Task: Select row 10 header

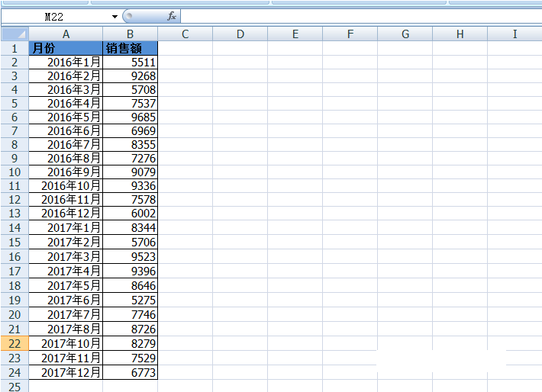Action: (x=15, y=172)
